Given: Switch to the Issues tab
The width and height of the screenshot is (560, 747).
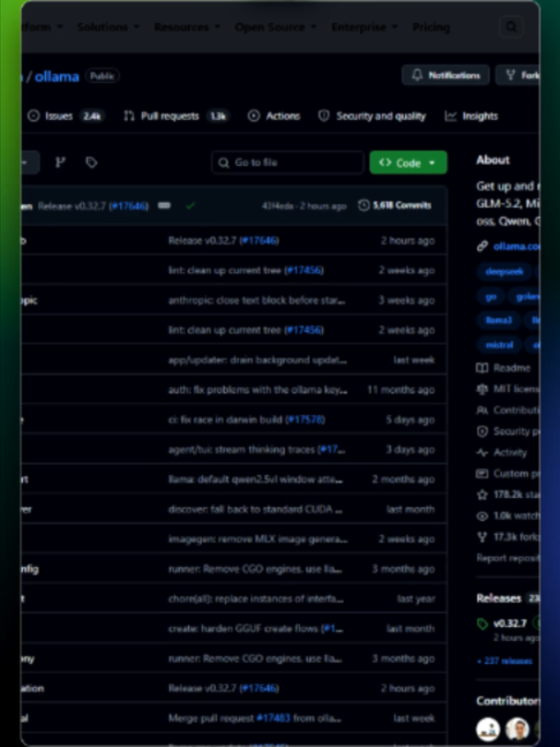Looking at the screenshot, I should pos(65,116).
